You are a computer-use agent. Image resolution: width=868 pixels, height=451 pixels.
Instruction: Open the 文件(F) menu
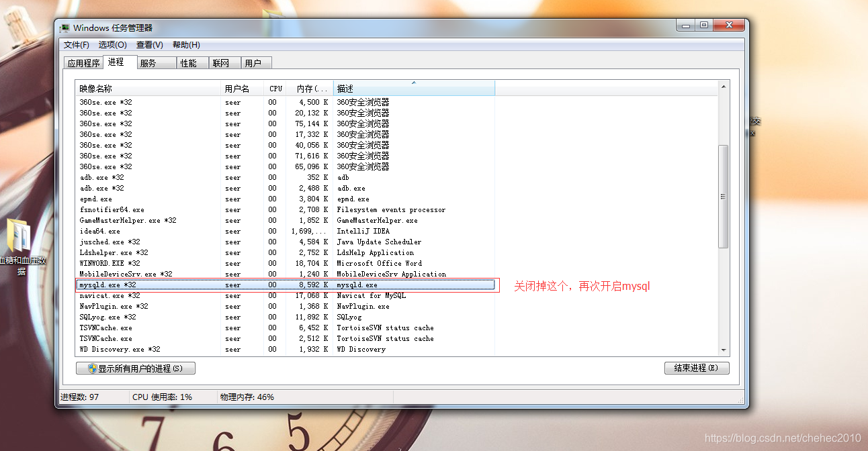click(x=76, y=45)
